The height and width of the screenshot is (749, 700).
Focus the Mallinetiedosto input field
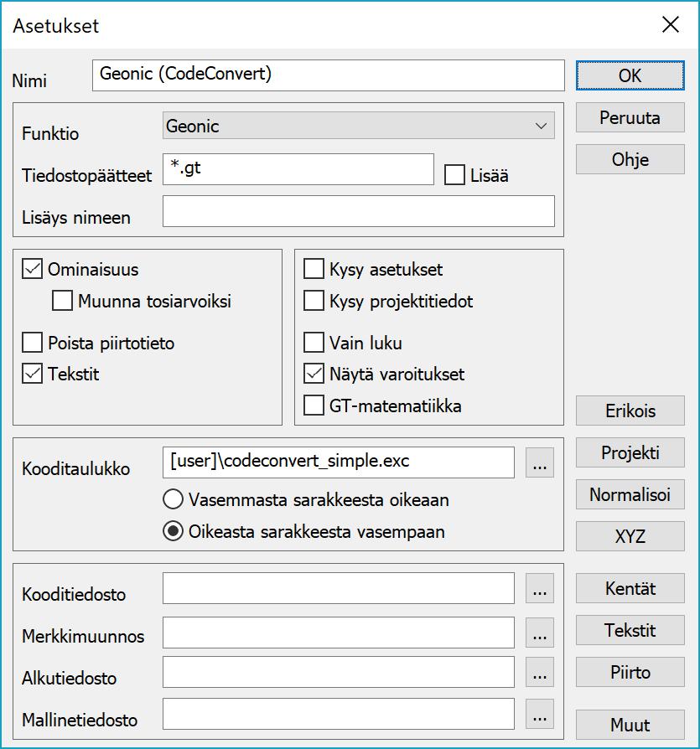click(x=339, y=714)
